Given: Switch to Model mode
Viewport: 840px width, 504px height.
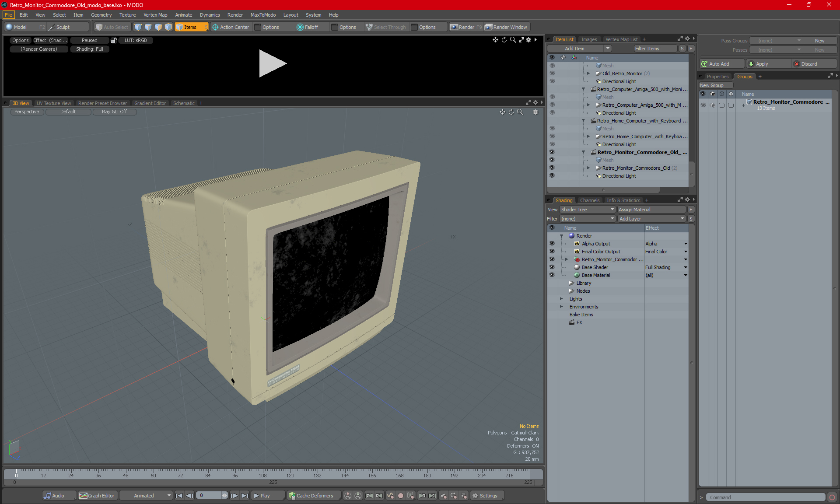Looking at the screenshot, I should [x=24, y=27].
